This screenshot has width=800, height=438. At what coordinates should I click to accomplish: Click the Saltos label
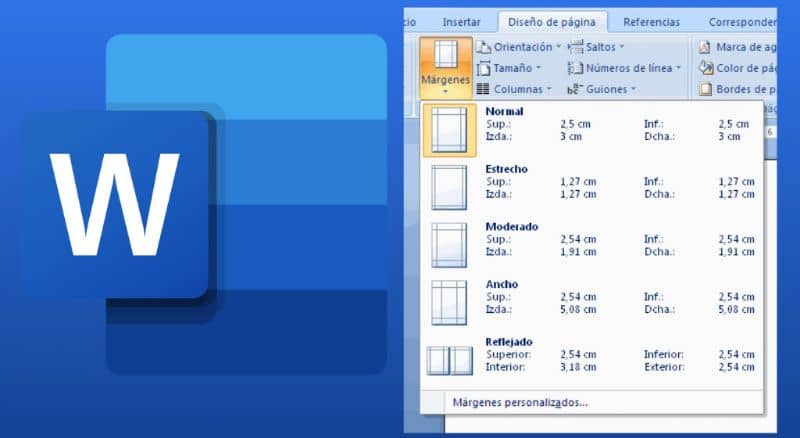[601, 47]
